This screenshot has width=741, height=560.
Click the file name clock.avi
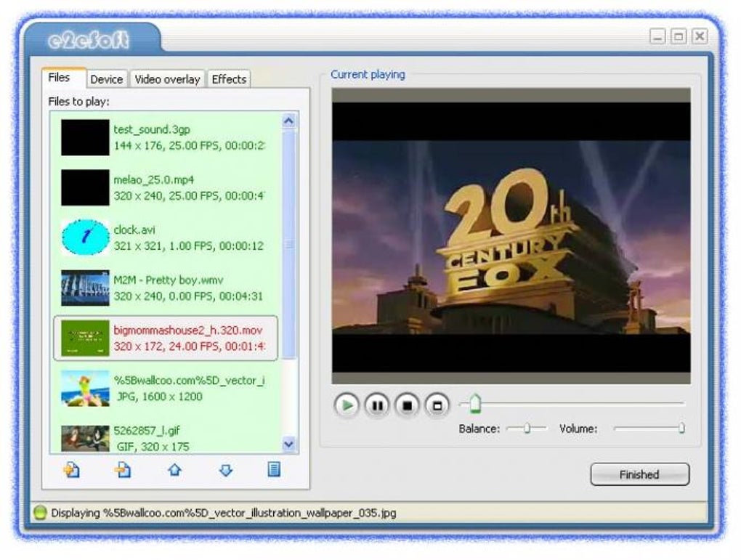point(134,230)
